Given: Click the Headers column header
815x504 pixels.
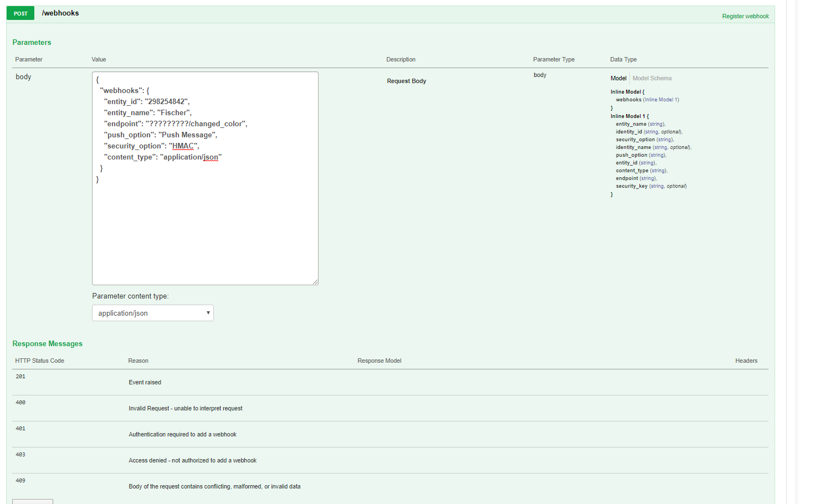Looking at the screenshot, I should pyautogui.click(x=746, y=361).
